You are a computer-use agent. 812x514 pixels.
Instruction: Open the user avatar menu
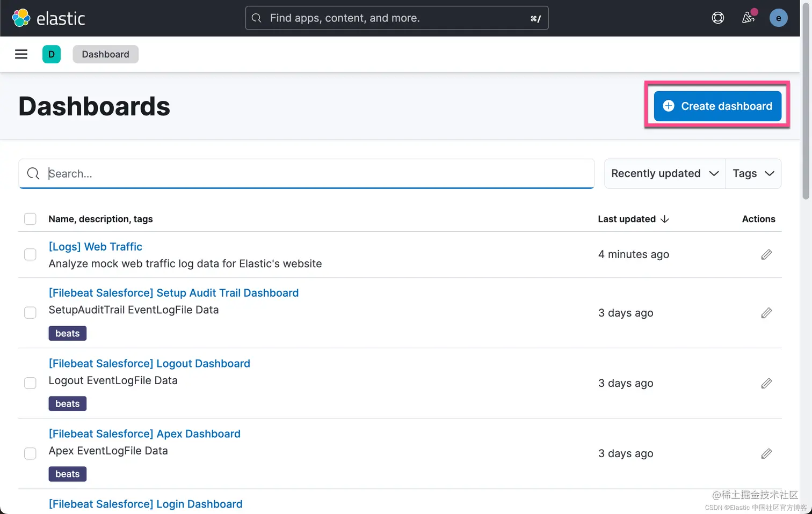point(778,18)
